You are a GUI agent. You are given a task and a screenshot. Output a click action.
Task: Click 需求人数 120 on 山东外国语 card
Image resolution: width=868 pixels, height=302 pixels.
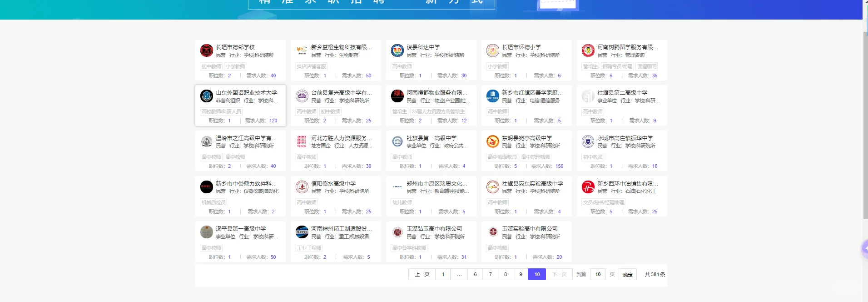click(261, 121)
